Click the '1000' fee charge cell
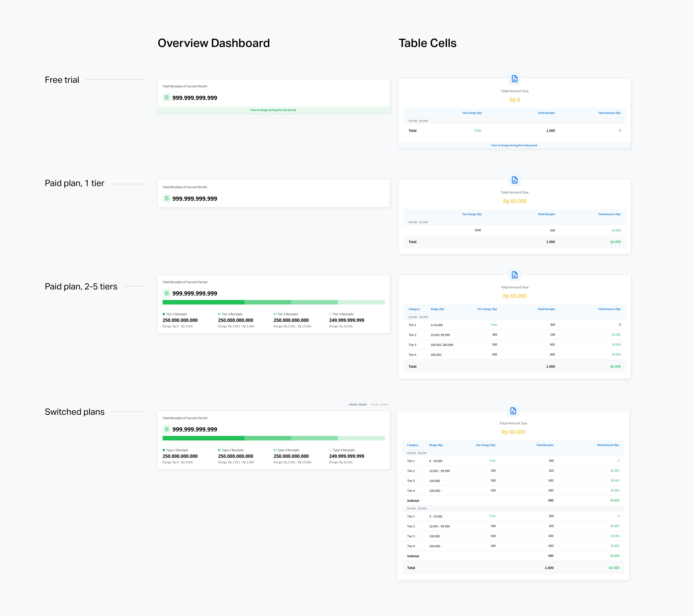This screenshot has height=616, width=694. coord(477,230)
